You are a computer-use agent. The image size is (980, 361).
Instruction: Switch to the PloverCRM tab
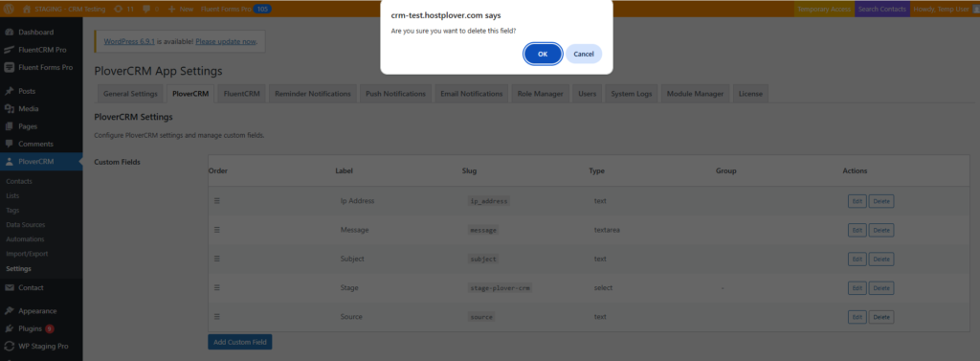(190, 94)
